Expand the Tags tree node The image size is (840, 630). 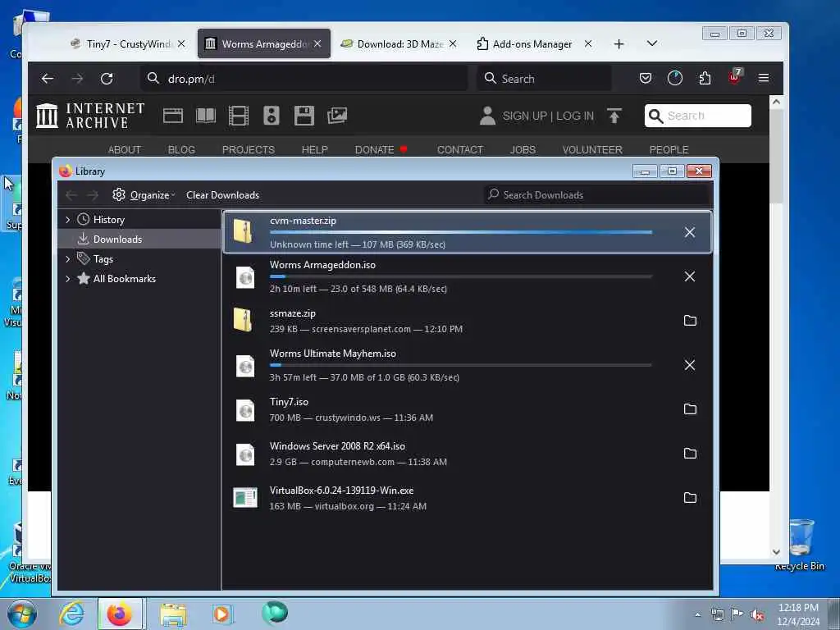(67, 259)
